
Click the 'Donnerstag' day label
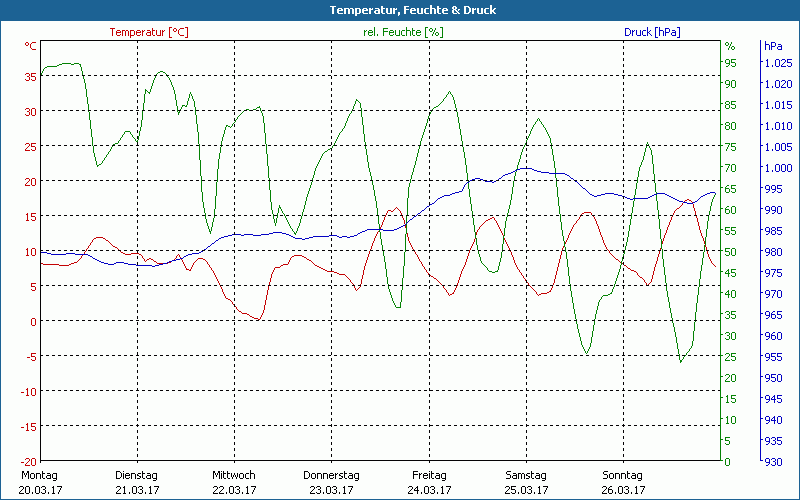point(331,475)
